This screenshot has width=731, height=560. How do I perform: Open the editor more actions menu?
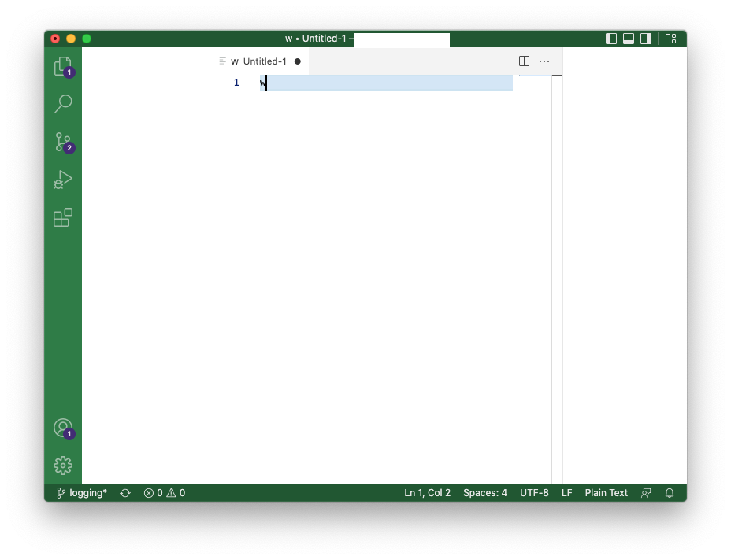544,61
